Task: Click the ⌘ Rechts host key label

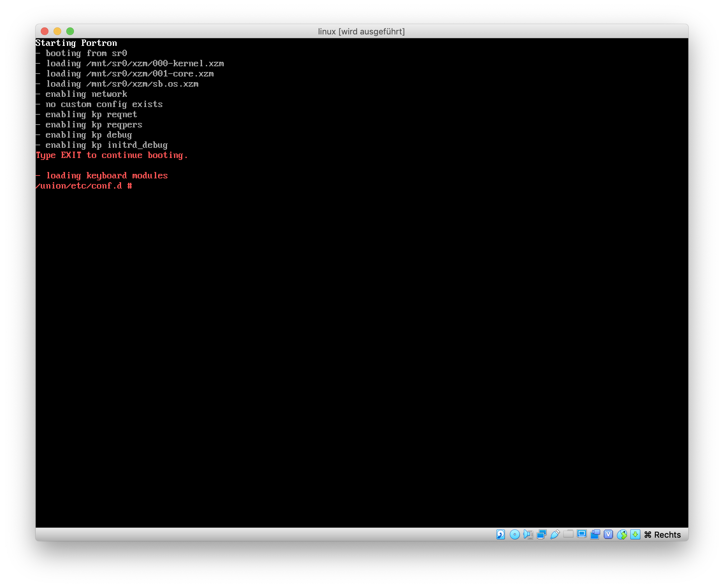Action: pos(662,534)
